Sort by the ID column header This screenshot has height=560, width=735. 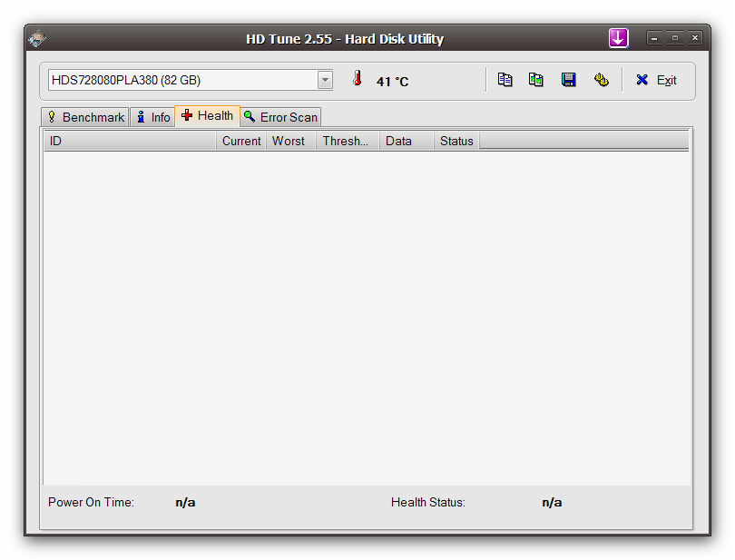pos(130,142)
